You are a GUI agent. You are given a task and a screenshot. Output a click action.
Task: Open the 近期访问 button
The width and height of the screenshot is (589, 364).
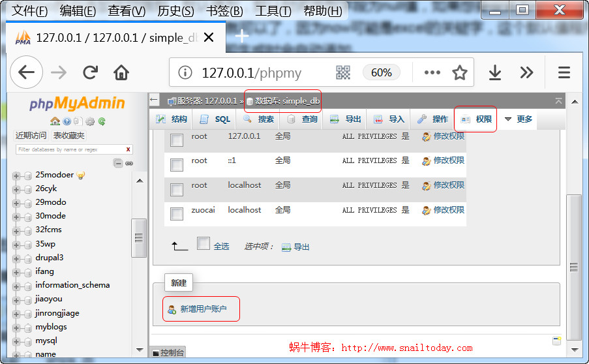[x=31, y=135]
